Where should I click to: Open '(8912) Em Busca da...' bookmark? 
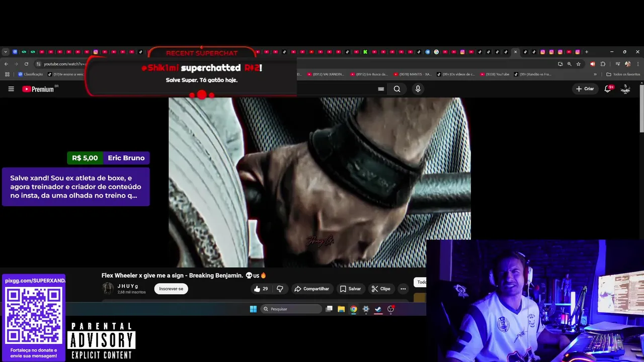[369, 74]
